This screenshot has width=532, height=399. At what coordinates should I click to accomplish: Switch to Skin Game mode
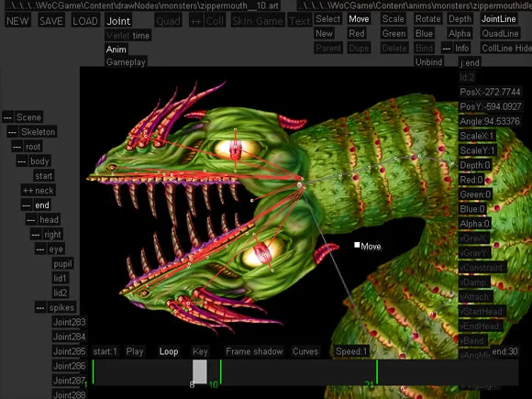258,21
